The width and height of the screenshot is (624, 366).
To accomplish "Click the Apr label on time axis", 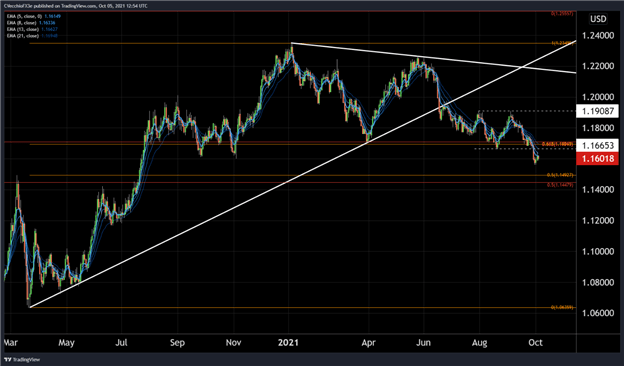I will point(369,343).
